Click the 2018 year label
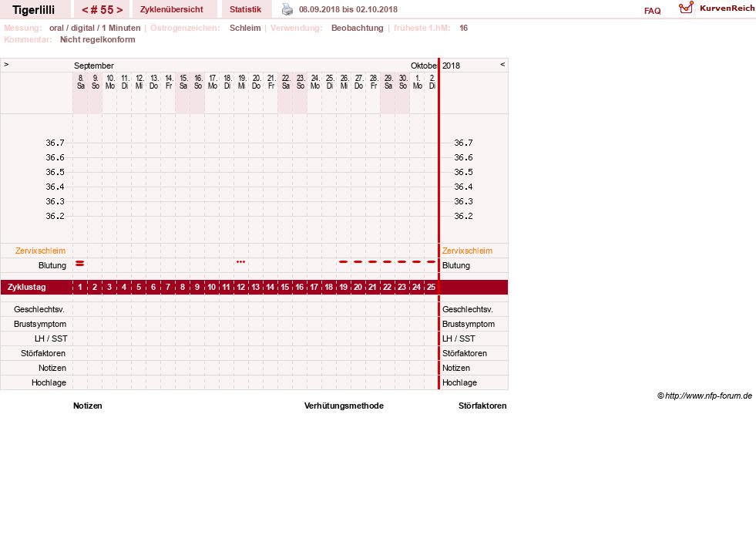Screen dimensions: 756x559 coord(452,66)
